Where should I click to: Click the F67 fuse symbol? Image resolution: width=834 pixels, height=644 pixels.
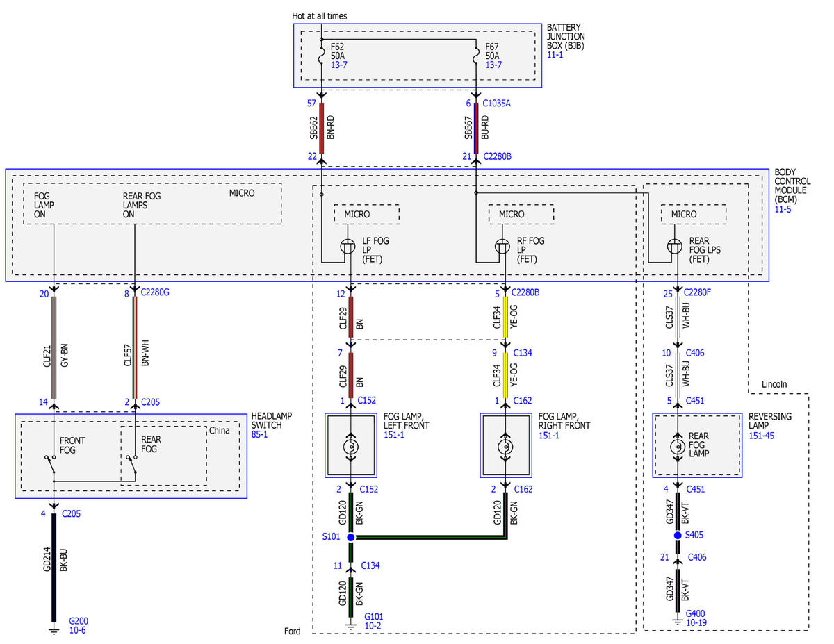click(x=477, y=55)
